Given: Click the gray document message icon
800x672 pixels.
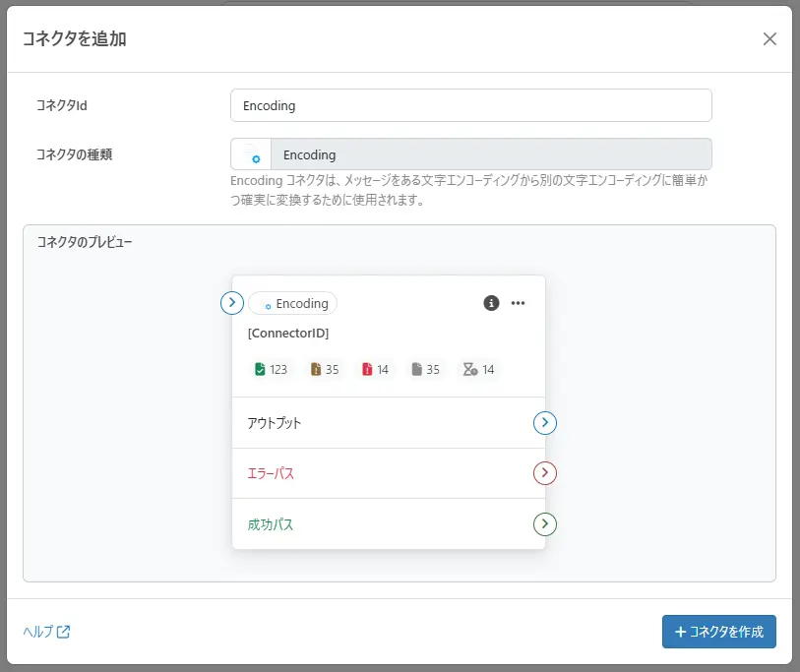Looking at the screenshot, I should point(419,369).
